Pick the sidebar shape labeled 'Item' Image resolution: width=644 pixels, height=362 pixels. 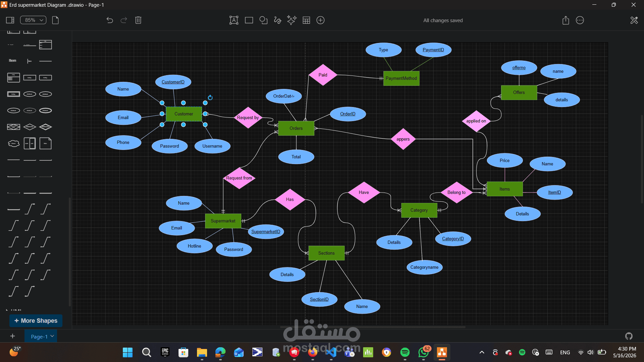[x=12, y=61]
